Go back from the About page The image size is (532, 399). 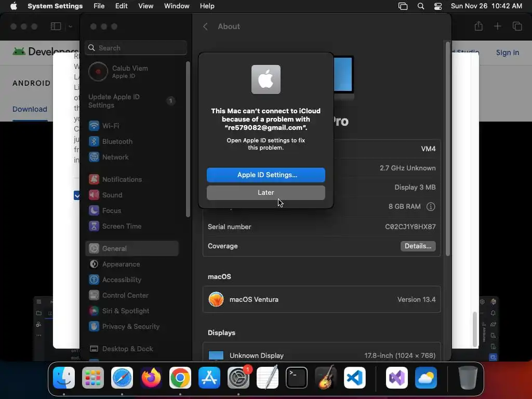click(x=205, y=26)
